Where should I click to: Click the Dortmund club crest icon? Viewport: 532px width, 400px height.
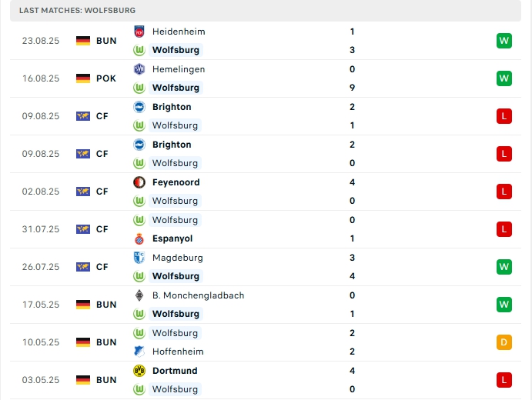click(139, 371)
